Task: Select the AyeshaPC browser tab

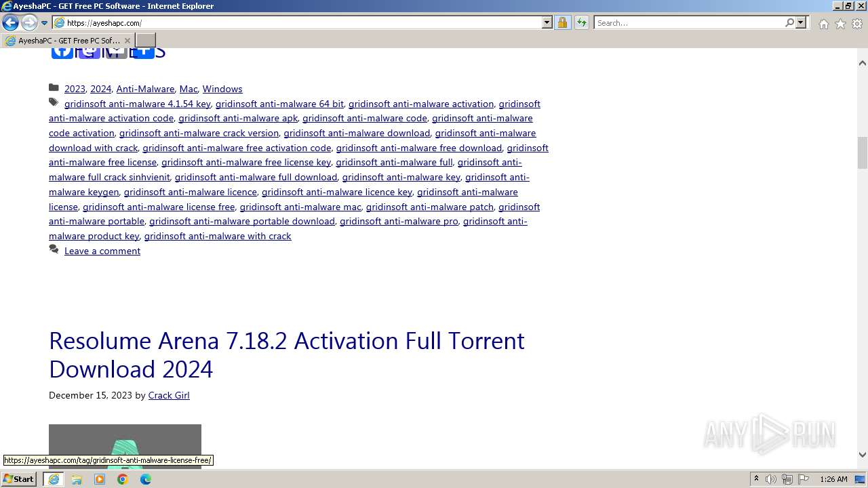Action: [68, 41]
